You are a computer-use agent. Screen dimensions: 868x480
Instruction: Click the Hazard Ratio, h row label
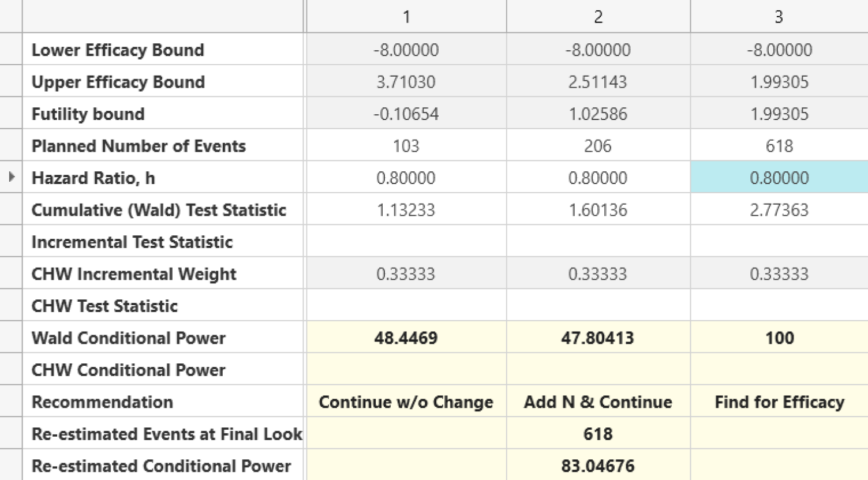[x=93, y=178]
